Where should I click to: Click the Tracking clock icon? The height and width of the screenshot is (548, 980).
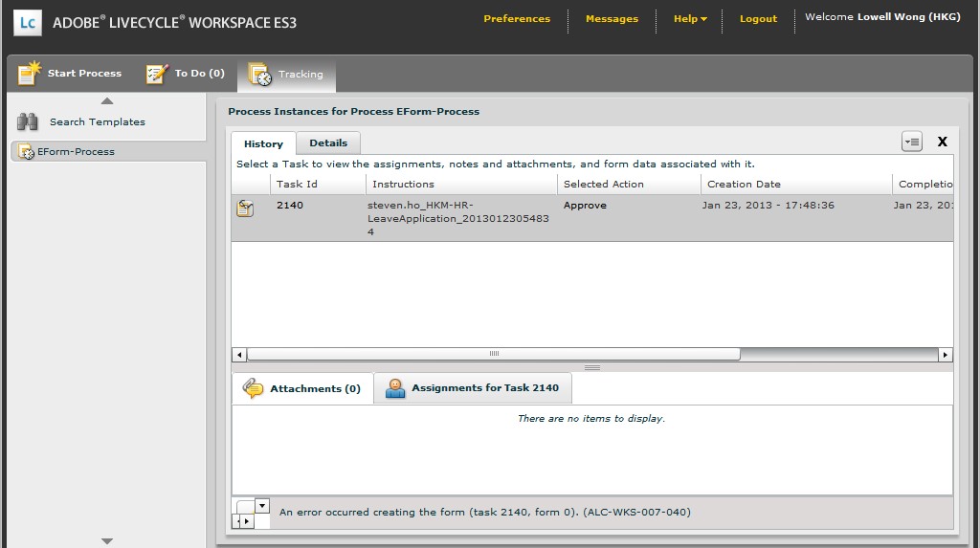(x=260, y=75)
